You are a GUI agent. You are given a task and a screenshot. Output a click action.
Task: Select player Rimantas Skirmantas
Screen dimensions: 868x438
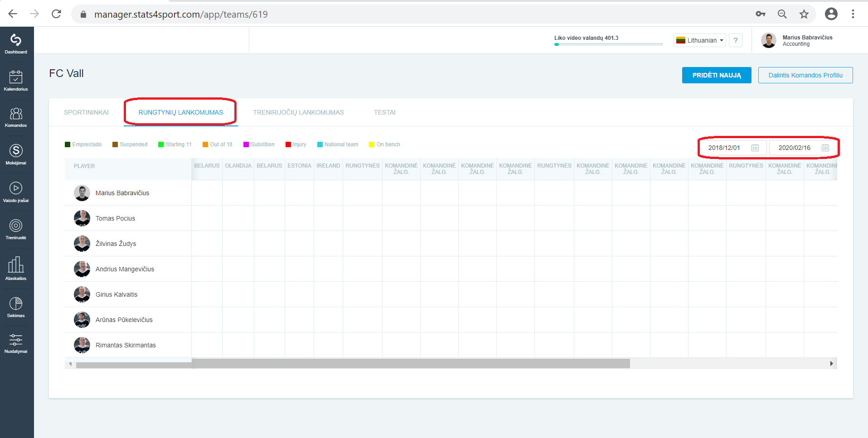click(x=126, y=345)
